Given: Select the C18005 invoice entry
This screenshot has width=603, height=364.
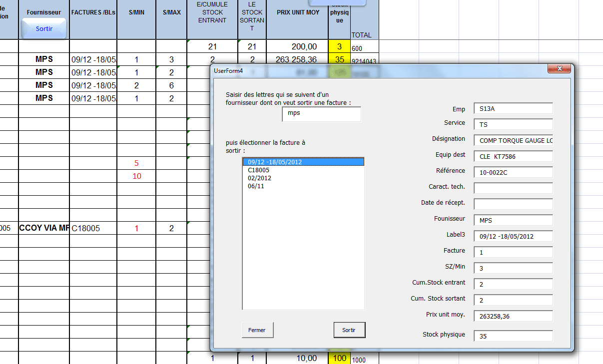Looking at the screenshot, I should click(258, 170).
